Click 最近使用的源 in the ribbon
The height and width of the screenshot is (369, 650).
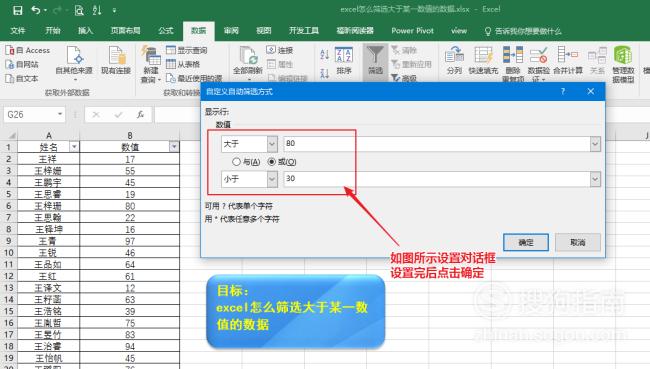click(x=194, y=78)
